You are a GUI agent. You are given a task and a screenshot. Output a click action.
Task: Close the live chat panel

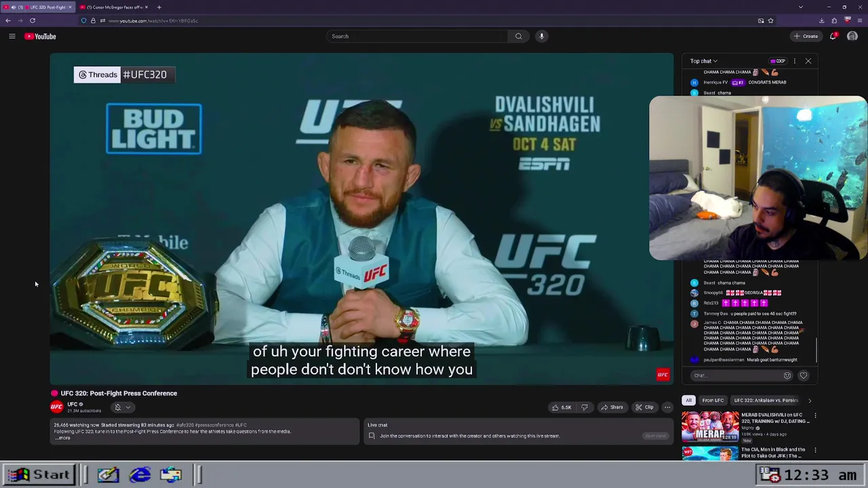tap(808, 61)
